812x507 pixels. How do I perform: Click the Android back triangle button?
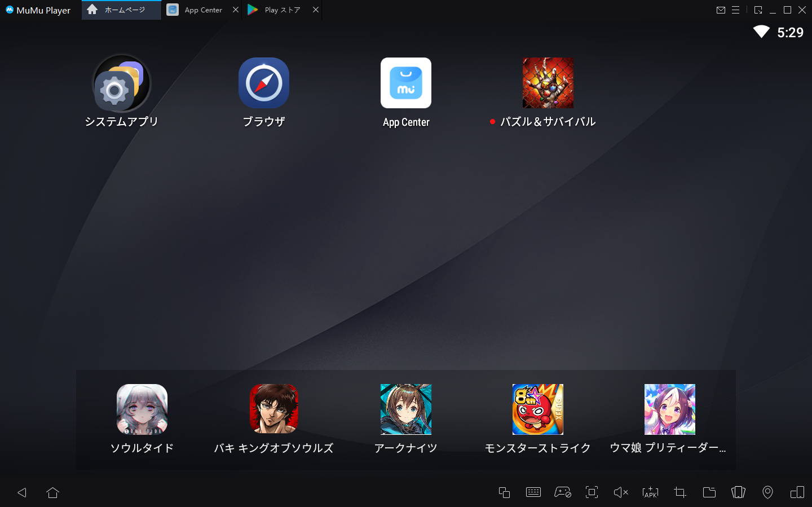22,492
